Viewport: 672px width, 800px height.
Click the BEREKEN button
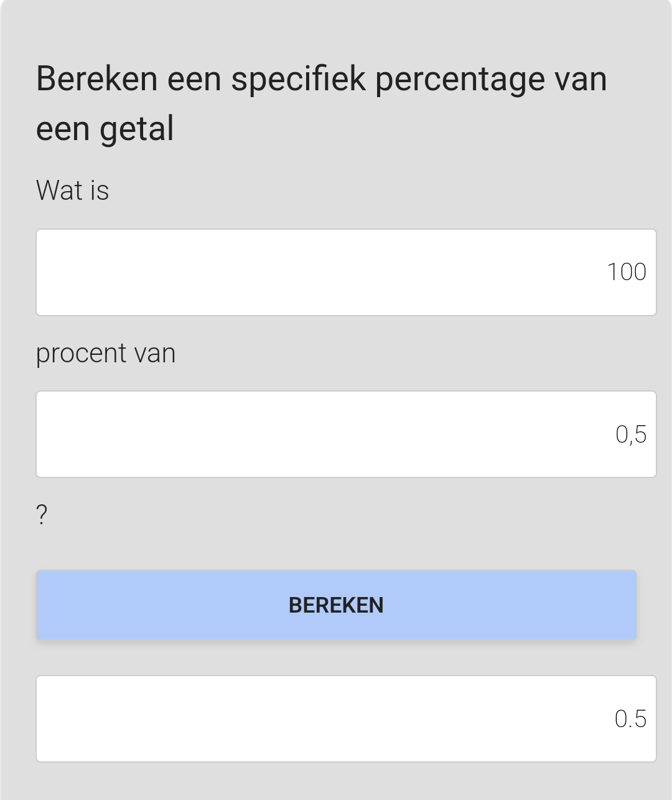[336, 605]
